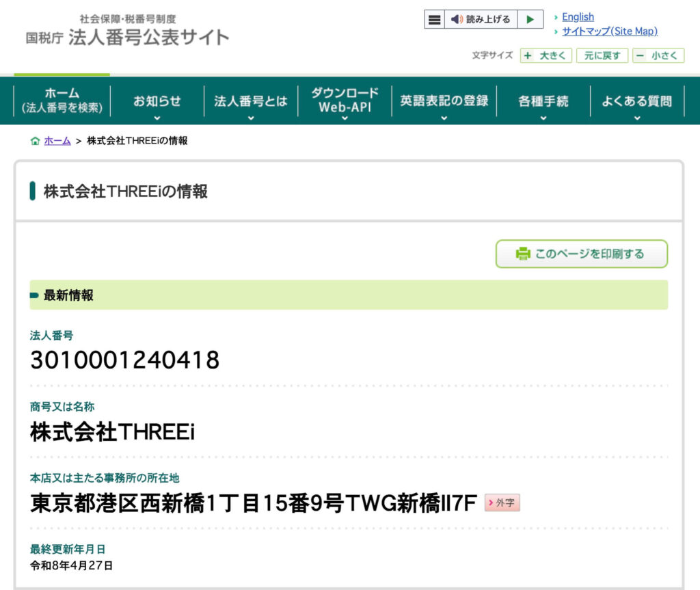The height and width of the screenshot is (590, 700).
Task: Click the 文字サイズ label
Action: 492,55
